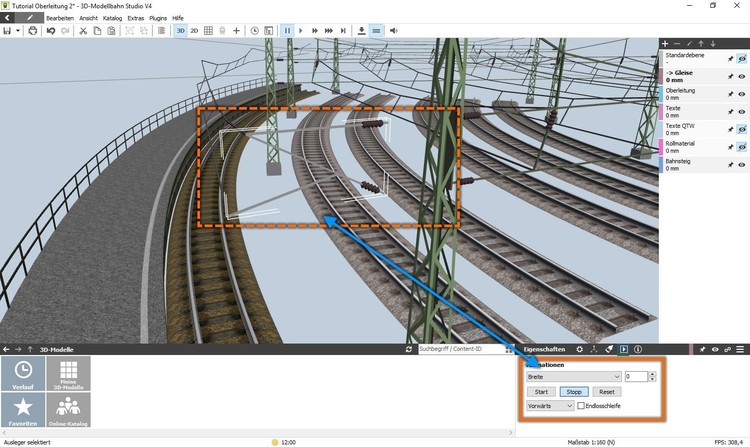Viewport: 750px width, 447px height.
Task: Open the Bearbeiten menu
Action: (60, 18)
